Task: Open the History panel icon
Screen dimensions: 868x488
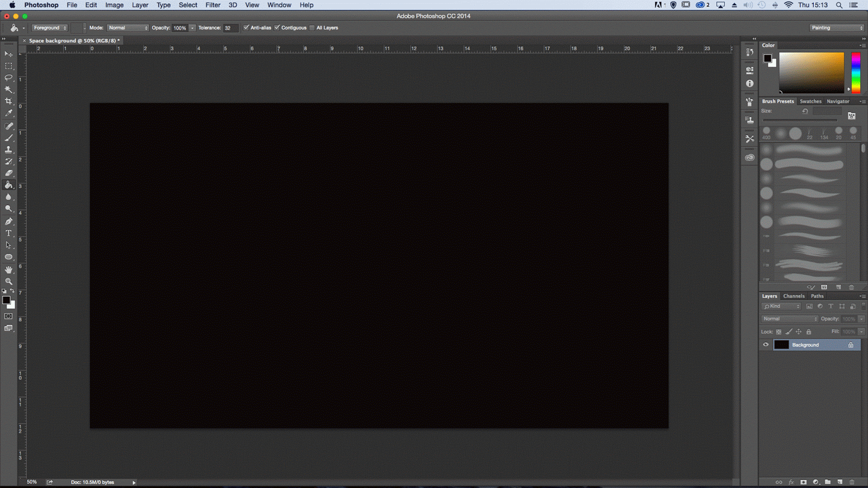Action: (750, 52)
